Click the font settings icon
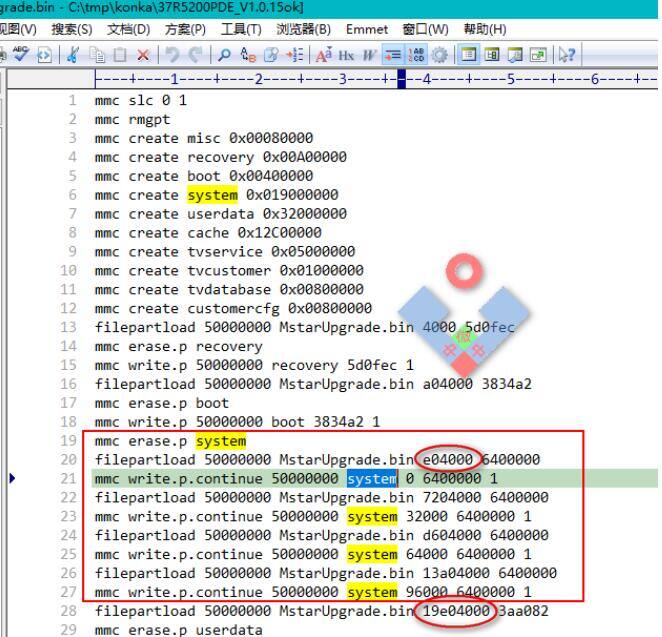 (x=323, y=54)
